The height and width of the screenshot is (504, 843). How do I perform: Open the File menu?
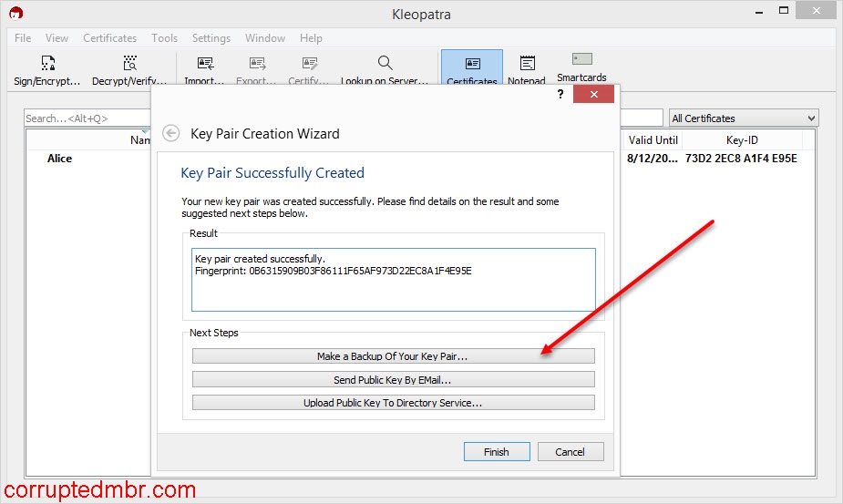point(23,38)
